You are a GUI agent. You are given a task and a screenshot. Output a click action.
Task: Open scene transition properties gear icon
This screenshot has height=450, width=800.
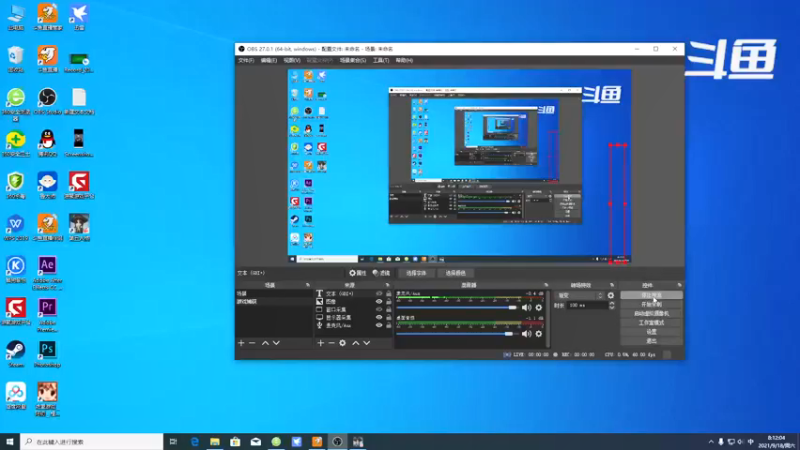click(611, 295)
